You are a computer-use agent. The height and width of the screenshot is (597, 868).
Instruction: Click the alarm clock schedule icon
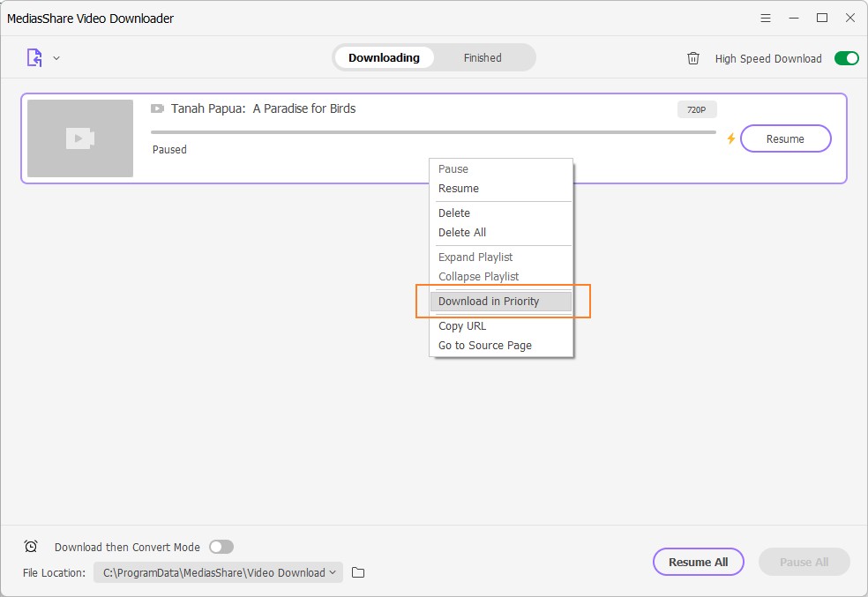pos(31,547)
